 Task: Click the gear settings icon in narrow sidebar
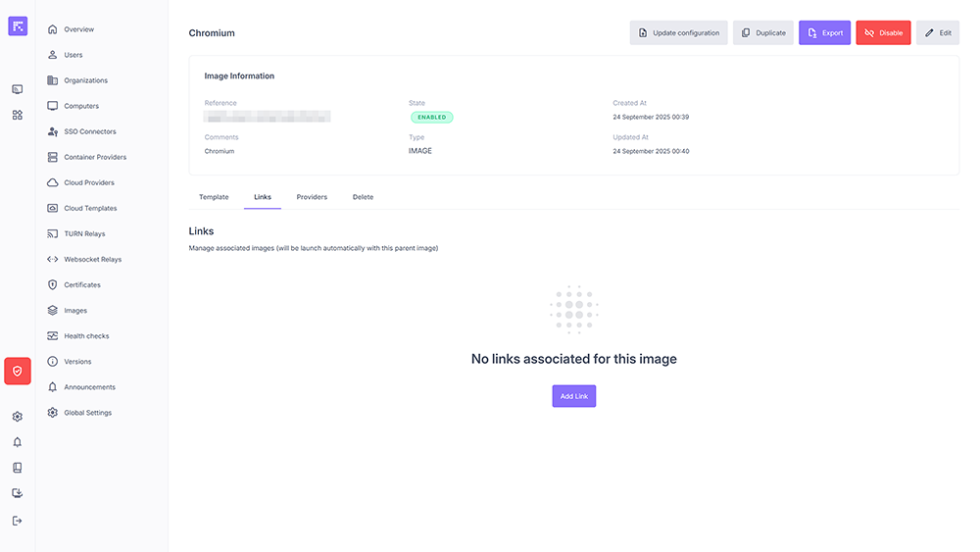[x=18, y=417]
